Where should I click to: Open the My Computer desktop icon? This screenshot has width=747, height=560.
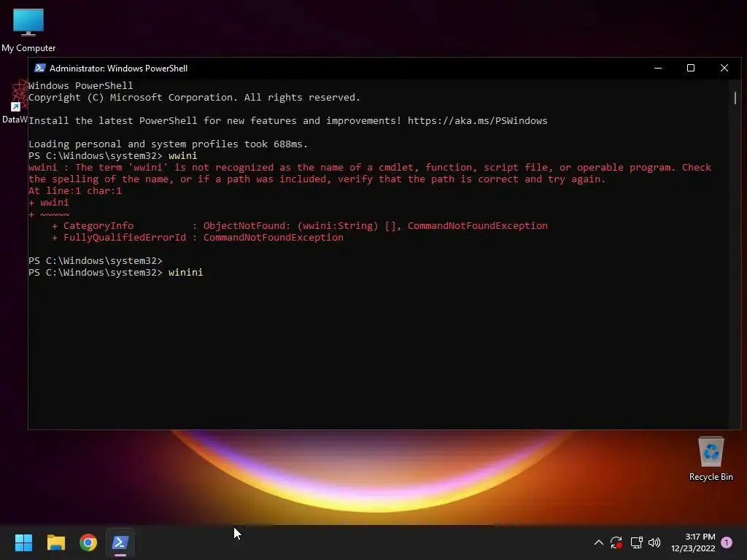coord(28,29)
